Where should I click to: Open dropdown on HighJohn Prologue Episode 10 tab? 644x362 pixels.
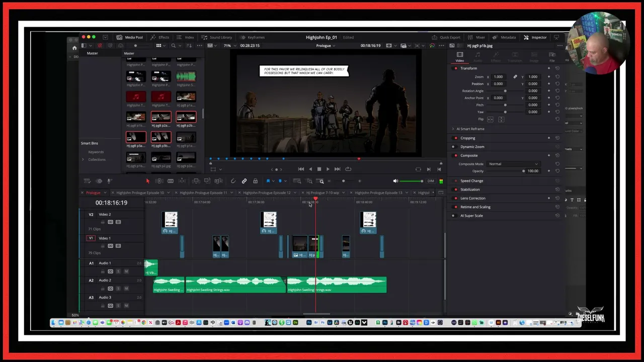pos(169,193)
